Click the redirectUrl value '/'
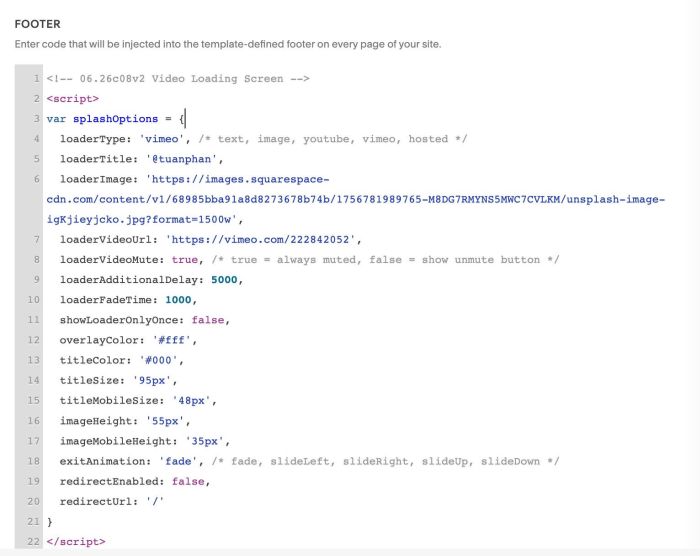The width and height of the screenshot is (700, 556). point(155,501)
